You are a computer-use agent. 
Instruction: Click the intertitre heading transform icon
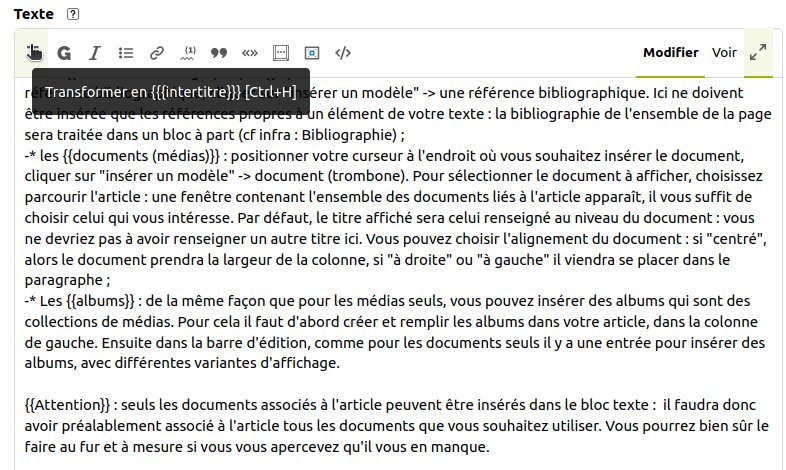click(35, 53)
